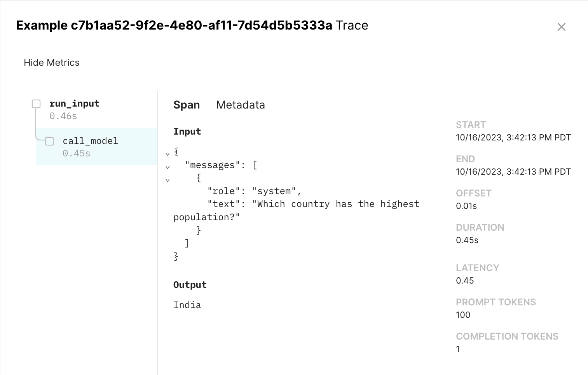This screenshot has width=588, height=375.
Task: Collapse the first message object chevron
Action: 168,180
